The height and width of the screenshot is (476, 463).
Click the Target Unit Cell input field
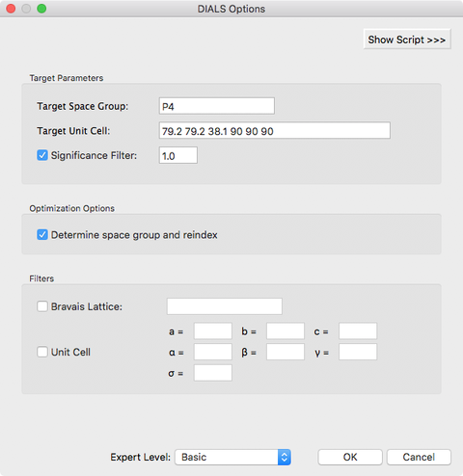275,130
